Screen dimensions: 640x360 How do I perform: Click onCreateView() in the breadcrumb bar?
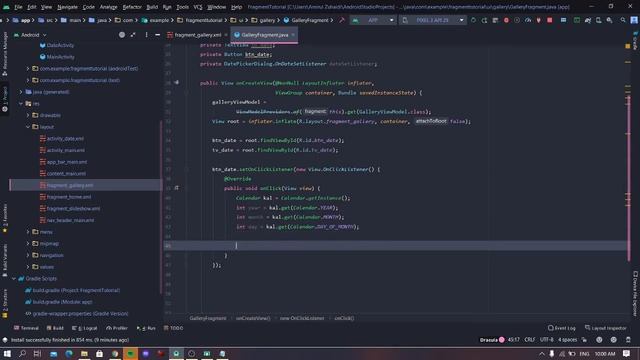253,318
